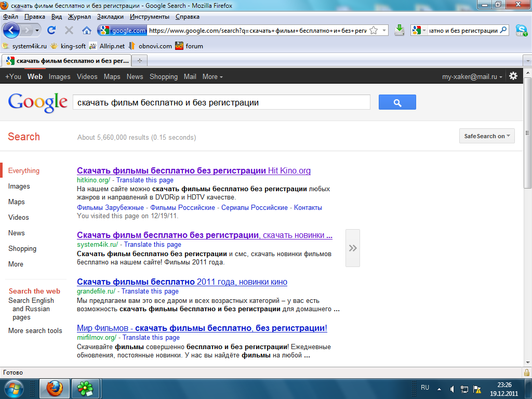
Task: Open the Allrip.net bookmark
Action: click(x=107, y=46)
